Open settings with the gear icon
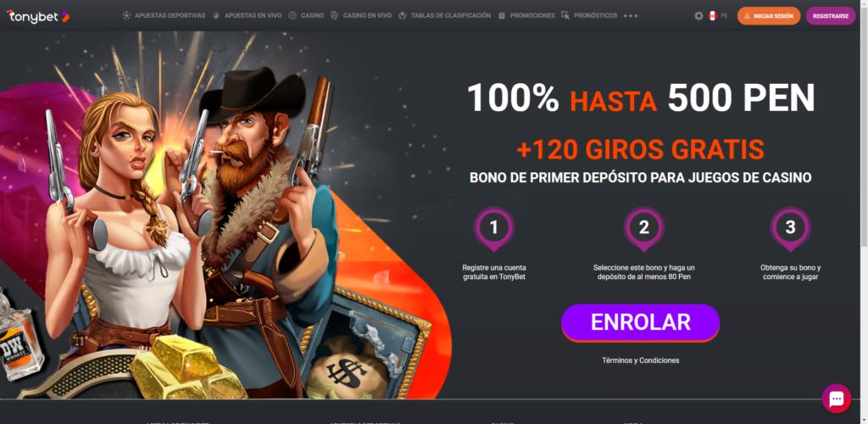The width and height of the screenshot is (868, 424). click(698, 16)
